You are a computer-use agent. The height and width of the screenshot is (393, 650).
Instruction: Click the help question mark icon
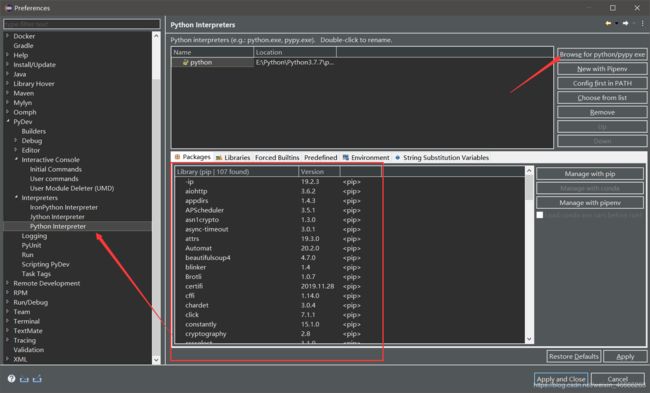point(12,378)
